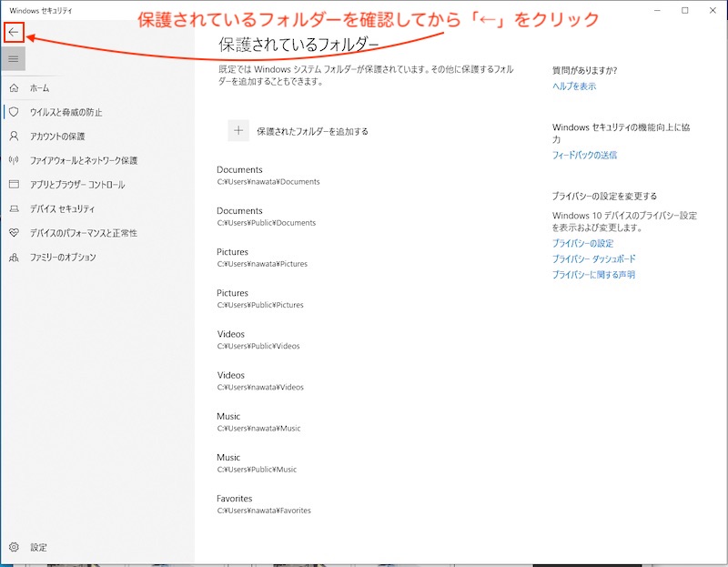
Task: Click the person icon for account protection
Action: (x=14, y=136)
